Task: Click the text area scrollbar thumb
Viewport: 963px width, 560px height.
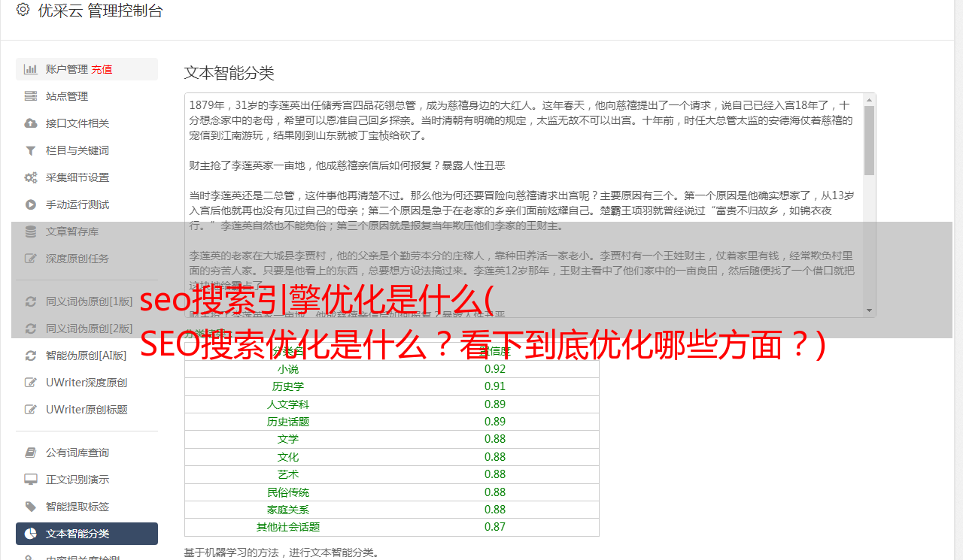Action: coord(869,140)
